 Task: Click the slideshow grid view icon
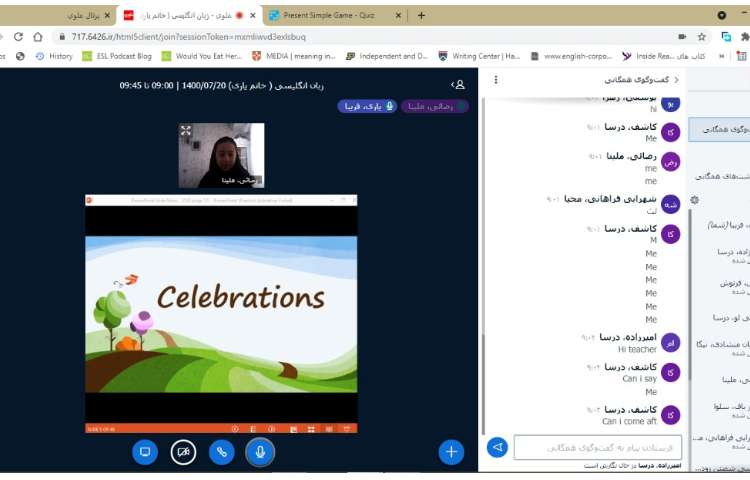click(x=311, y=429)
